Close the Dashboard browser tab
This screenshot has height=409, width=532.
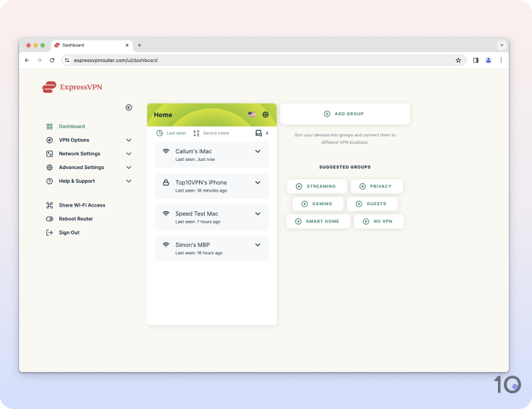(127, 45)
